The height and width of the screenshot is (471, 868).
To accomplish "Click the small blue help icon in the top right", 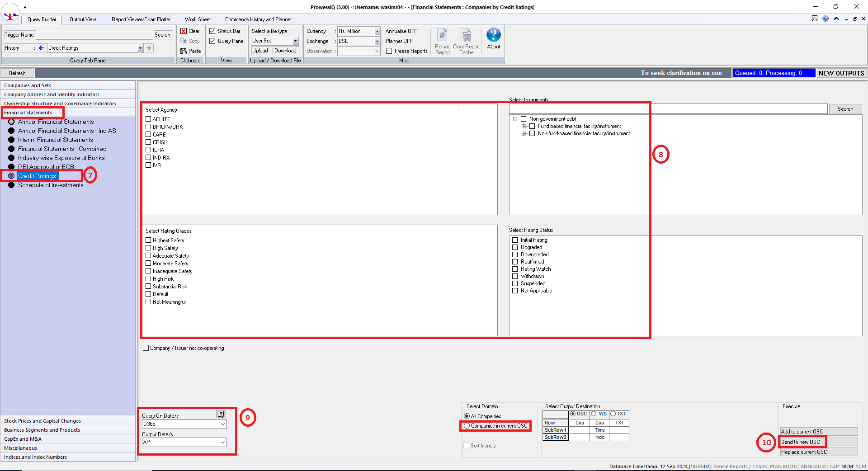I will [826, 19].
